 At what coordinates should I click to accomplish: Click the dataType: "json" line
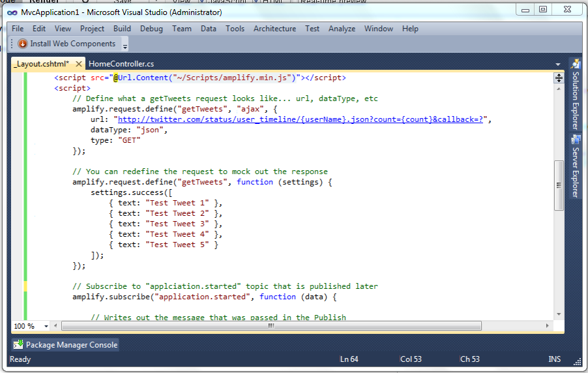coord(128,130)
